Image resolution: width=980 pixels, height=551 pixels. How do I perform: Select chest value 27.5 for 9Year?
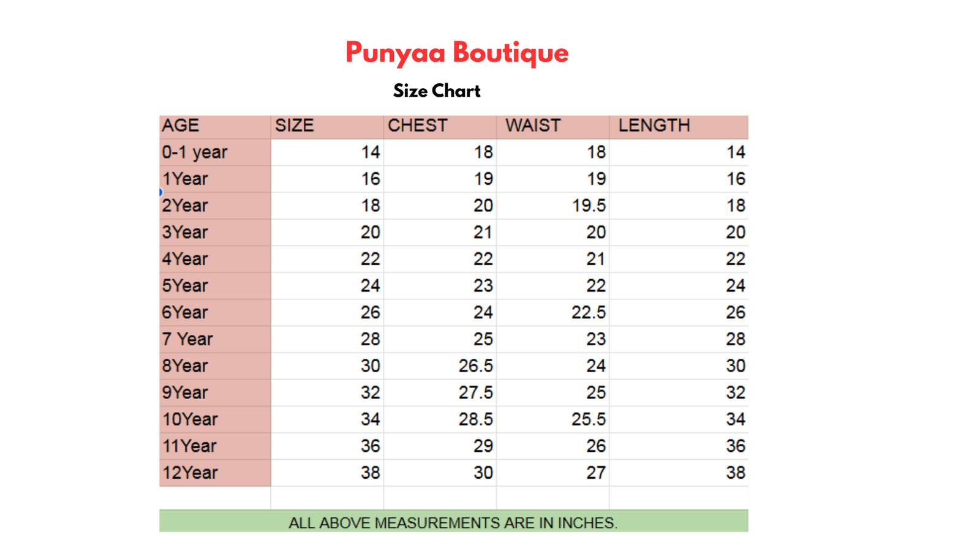476,392
